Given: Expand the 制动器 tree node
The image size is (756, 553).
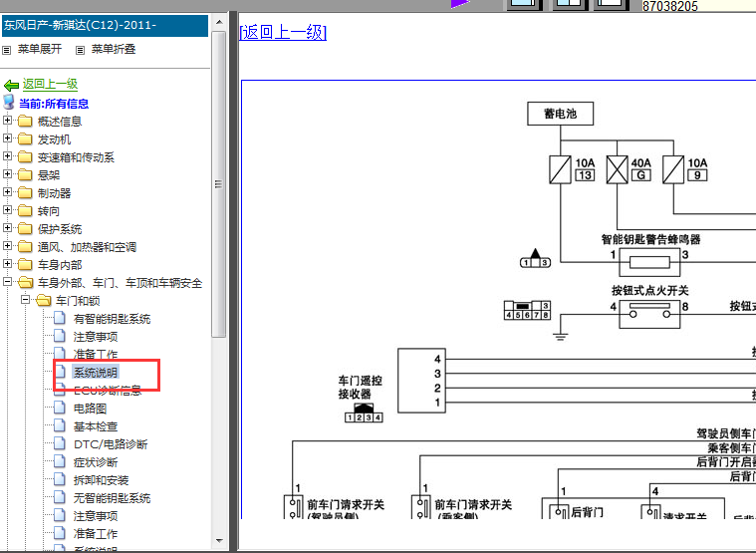Looking at the screenshot, I should [x=7, y=192].
